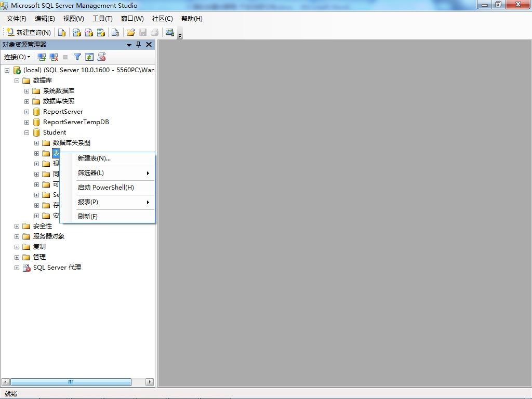
Task: Open the 筛选器(L) submenu
Action: click(x=108, y=173)
